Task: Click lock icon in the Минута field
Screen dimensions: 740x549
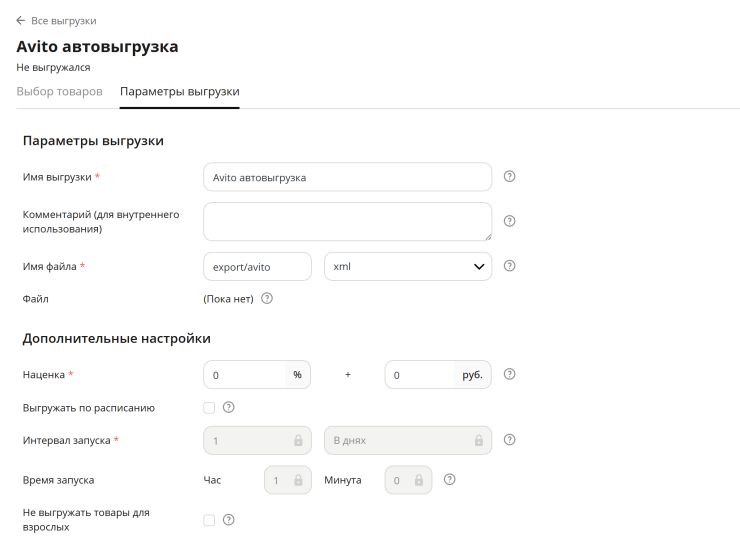Action: point(419,480)
